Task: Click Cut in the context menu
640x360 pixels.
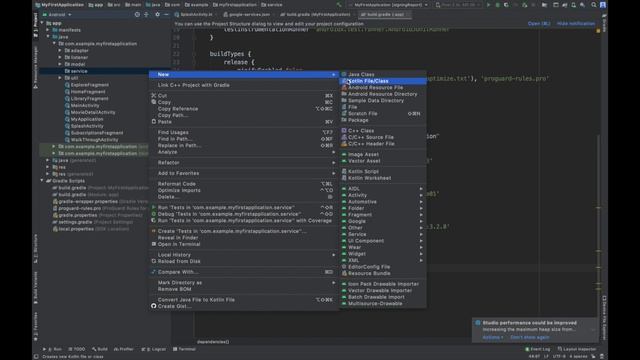Action: pyautogui.click(x=243, y=96)
